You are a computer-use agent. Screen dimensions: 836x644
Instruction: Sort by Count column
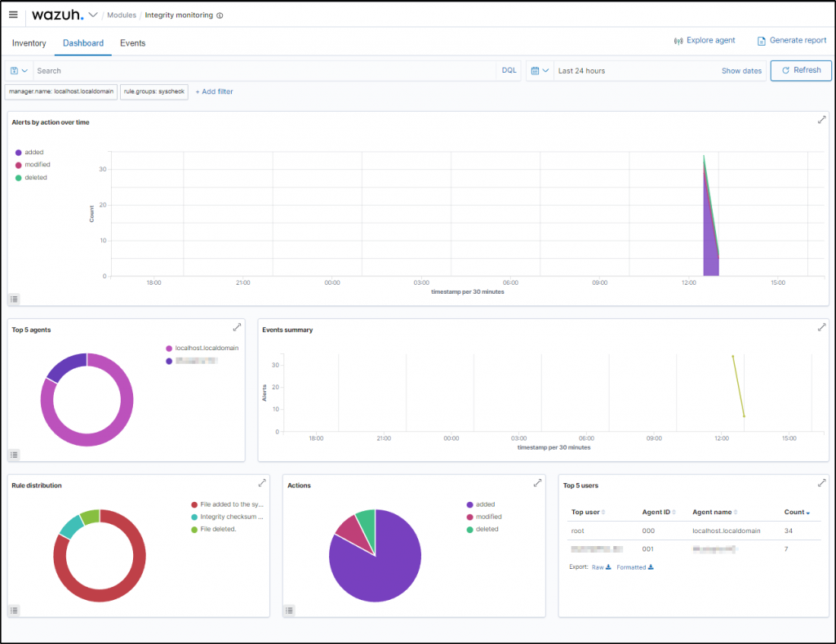tap(797, 513)
